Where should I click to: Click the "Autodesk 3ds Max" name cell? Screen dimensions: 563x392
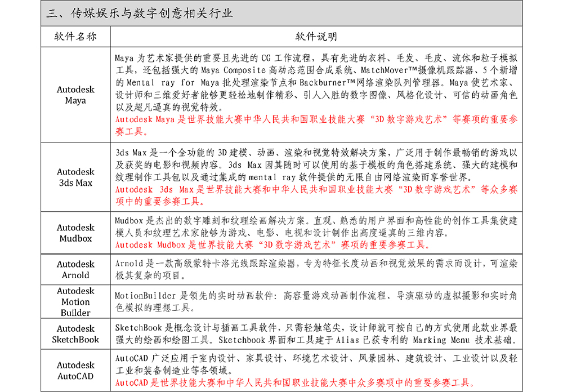click(75, 177)
